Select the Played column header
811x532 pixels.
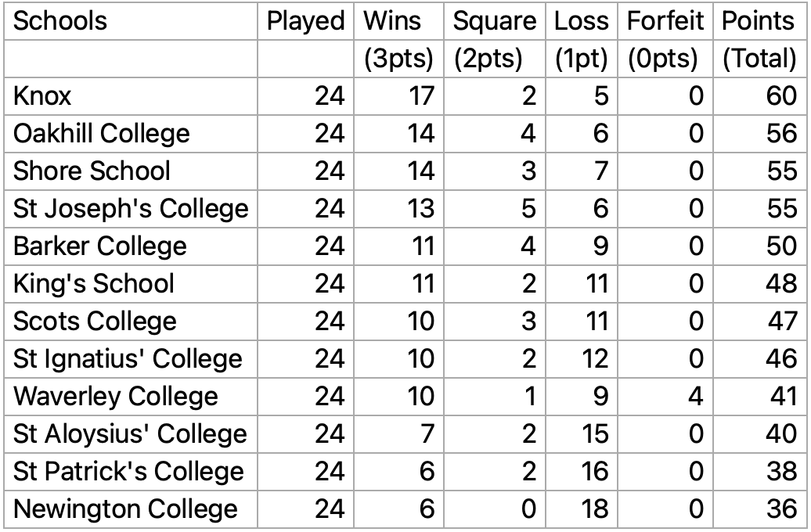coord(305,21)
